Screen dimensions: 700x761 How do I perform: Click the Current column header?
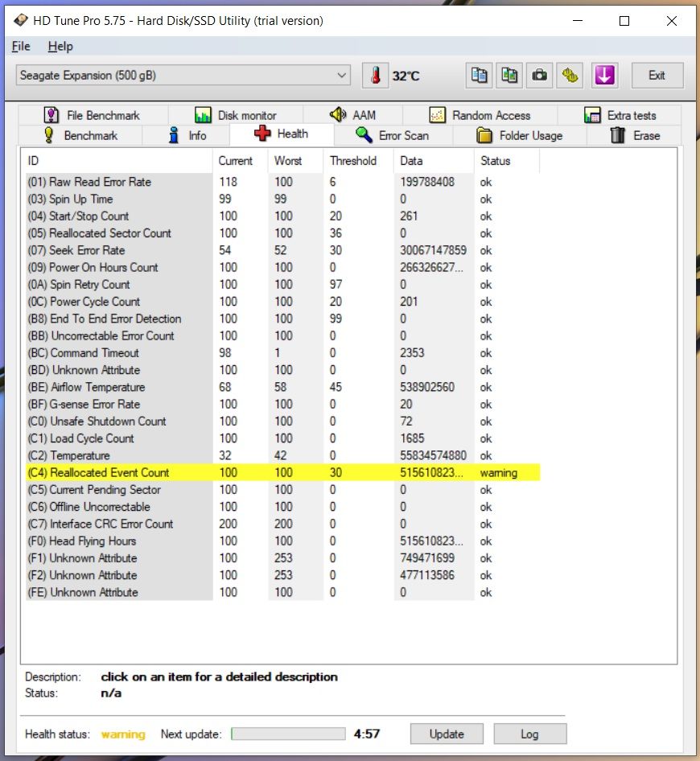[241, 161]
